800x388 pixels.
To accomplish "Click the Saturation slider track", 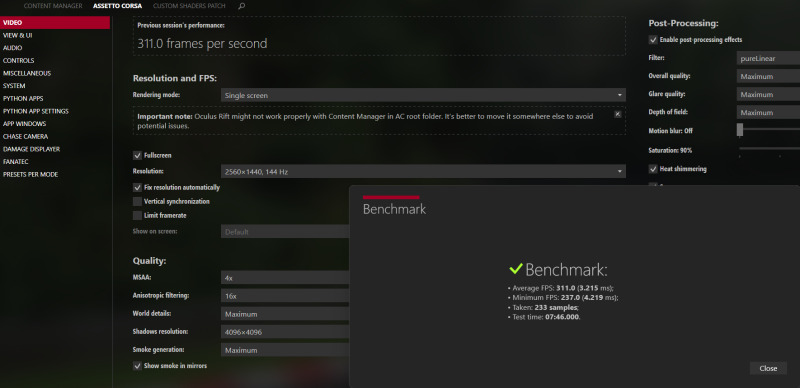I will 769,149.
